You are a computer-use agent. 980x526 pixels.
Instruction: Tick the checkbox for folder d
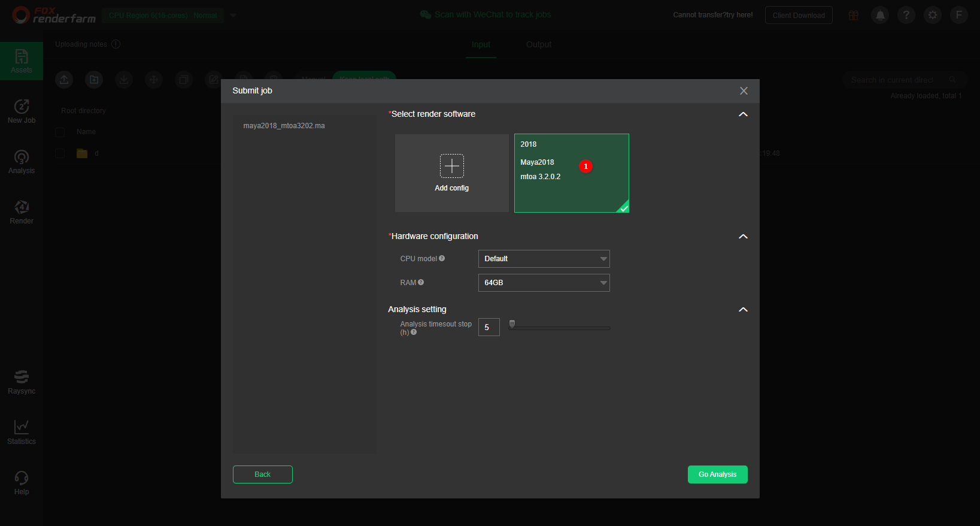[60, 153]
